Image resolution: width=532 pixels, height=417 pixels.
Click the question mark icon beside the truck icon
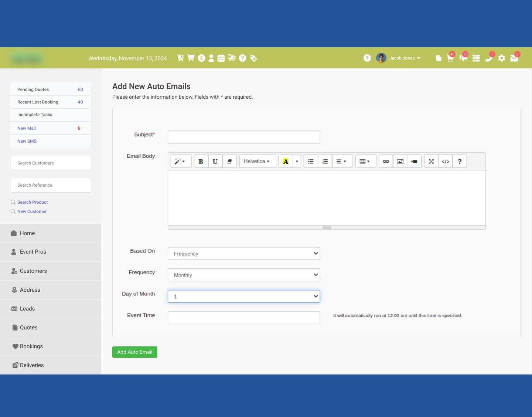[x=242, y=58]
